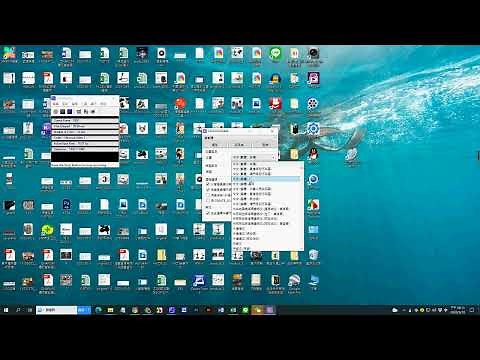Open the last menu in the recorder window
The height and width of the screenshot is (360, 480).
pyautogui.click(x=103, y=104)
